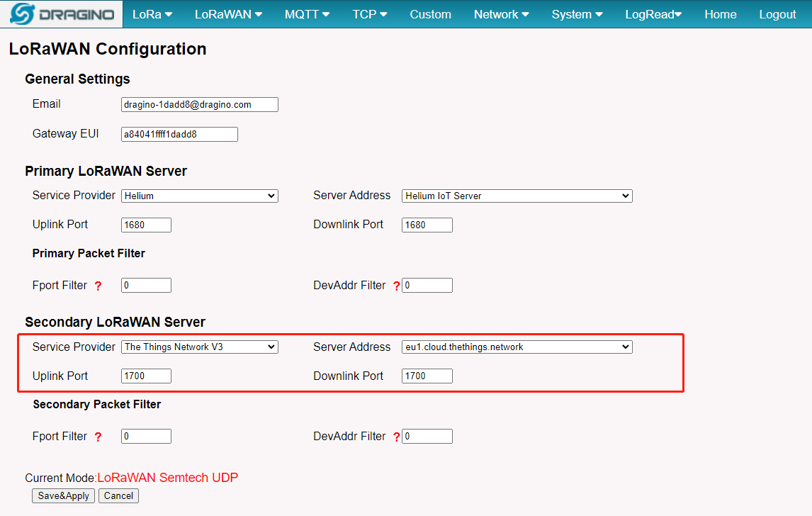Click the Gateway EUI input field
Image resolution: width=812 pixels, height=516 pixels.
[179, 134]
